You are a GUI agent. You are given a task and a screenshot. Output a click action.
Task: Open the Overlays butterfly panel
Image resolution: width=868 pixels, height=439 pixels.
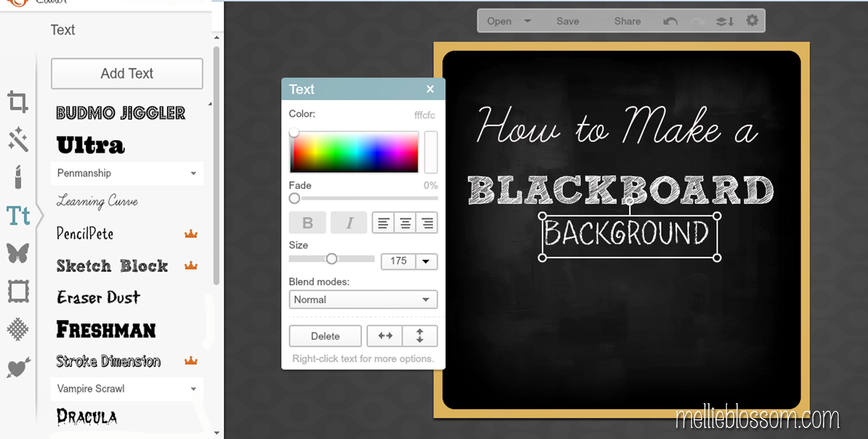click(18, 253)
